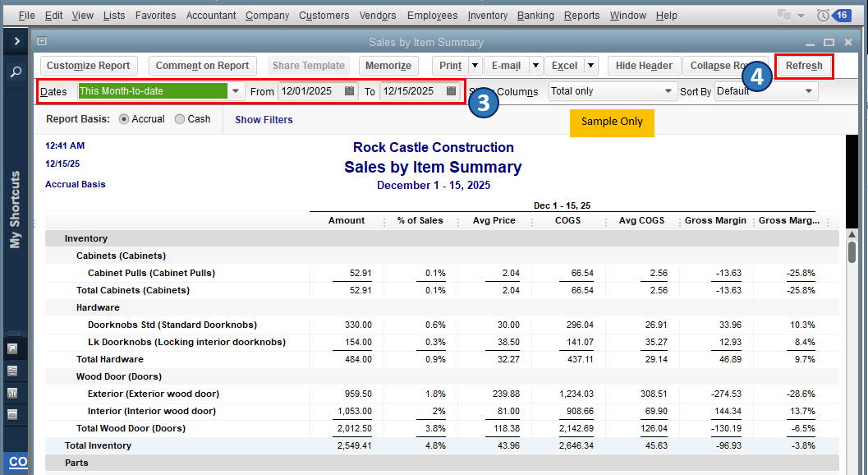This screenshot has width=868, height=475.
Task: Open the chat bubbles icon in menu bar
Action: (784, 16)
